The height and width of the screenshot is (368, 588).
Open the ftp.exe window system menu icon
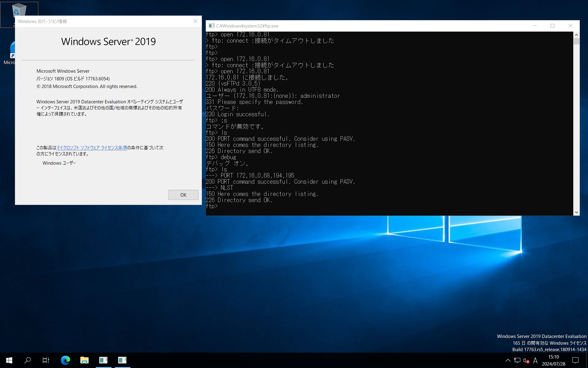[x=211, y=26]
